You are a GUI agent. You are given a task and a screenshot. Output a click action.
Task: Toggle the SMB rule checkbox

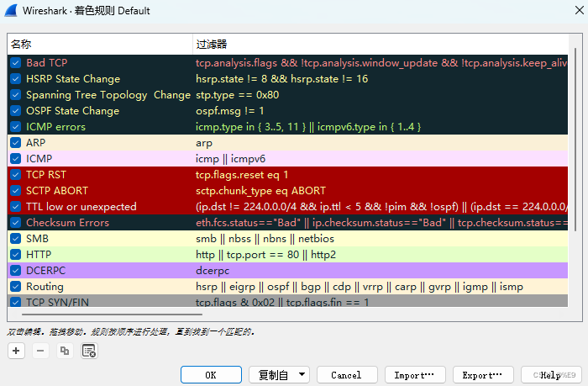(15, 239)
